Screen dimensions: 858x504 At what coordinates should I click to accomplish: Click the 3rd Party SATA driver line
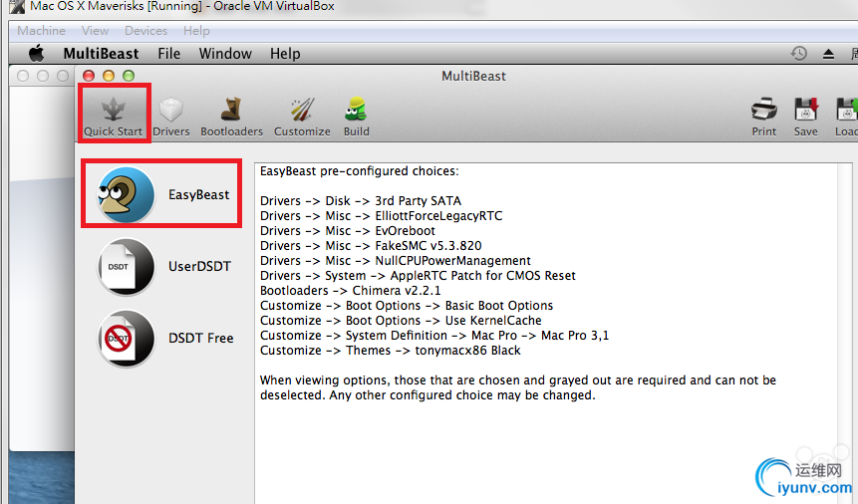pos(361,201)
